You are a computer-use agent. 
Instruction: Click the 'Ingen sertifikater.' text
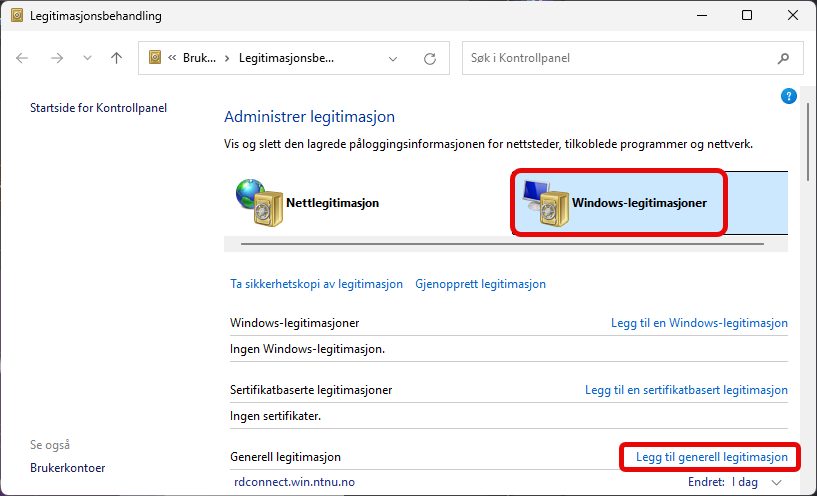point(276,416)
